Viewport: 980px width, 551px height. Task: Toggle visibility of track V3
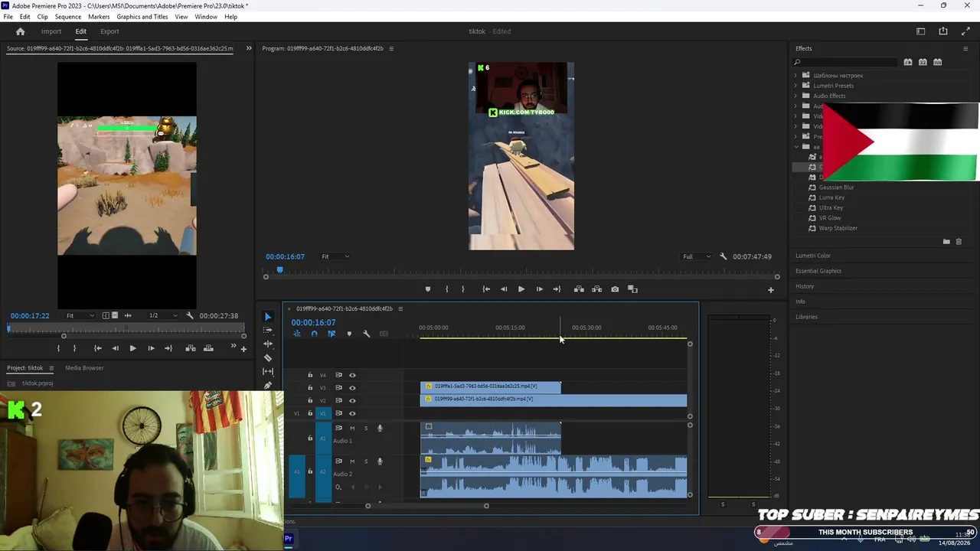(352, 387)
